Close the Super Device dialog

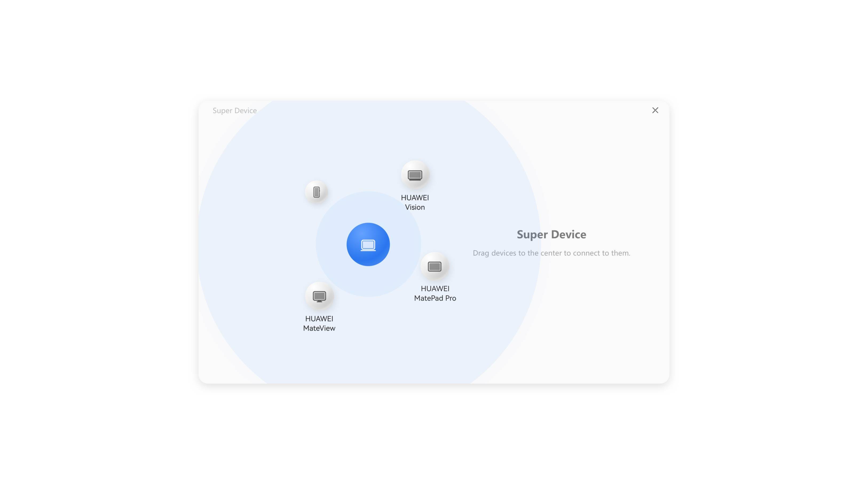pos(655,110)
